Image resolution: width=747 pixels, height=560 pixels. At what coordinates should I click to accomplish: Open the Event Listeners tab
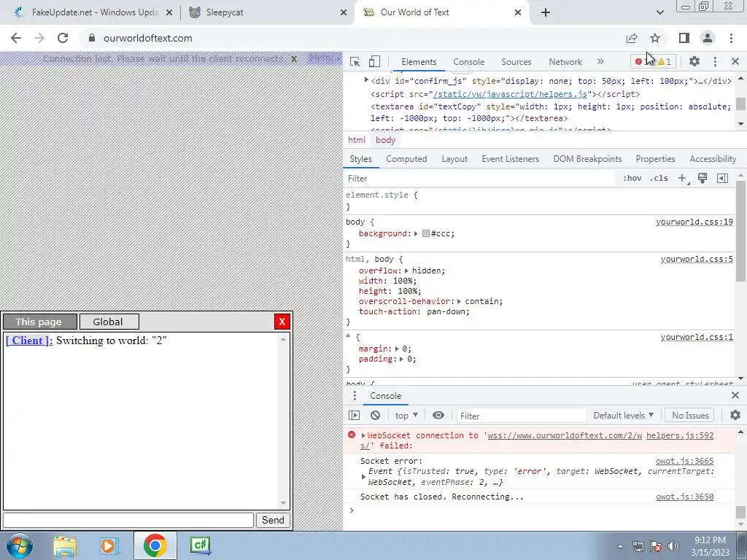(x=510, y=159)
